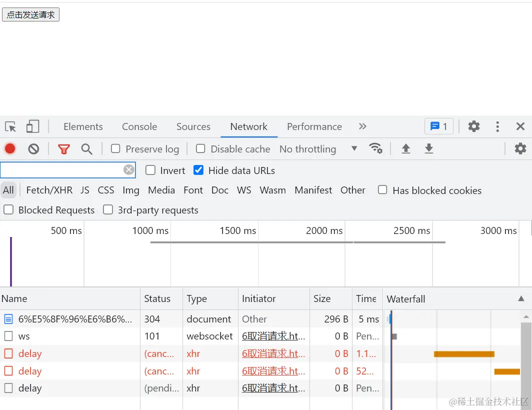Viewport: 532px width, 410px height.
Task: Enable Has blocked cookies checkbox
Action: pos(382,189)
